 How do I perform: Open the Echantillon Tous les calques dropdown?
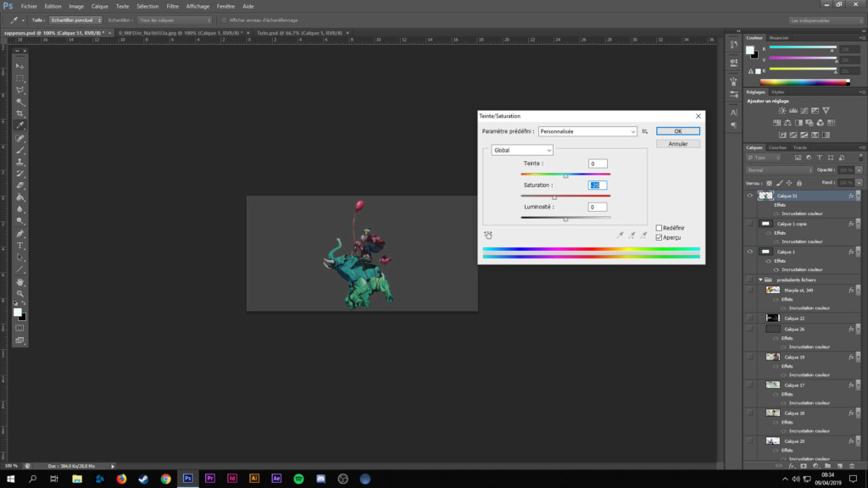175,20
